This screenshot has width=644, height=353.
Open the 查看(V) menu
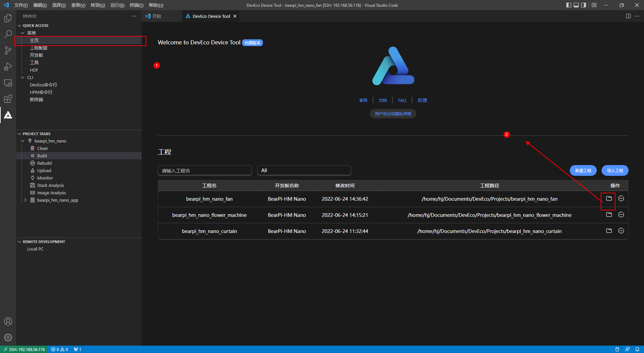(x=78, y=5)
